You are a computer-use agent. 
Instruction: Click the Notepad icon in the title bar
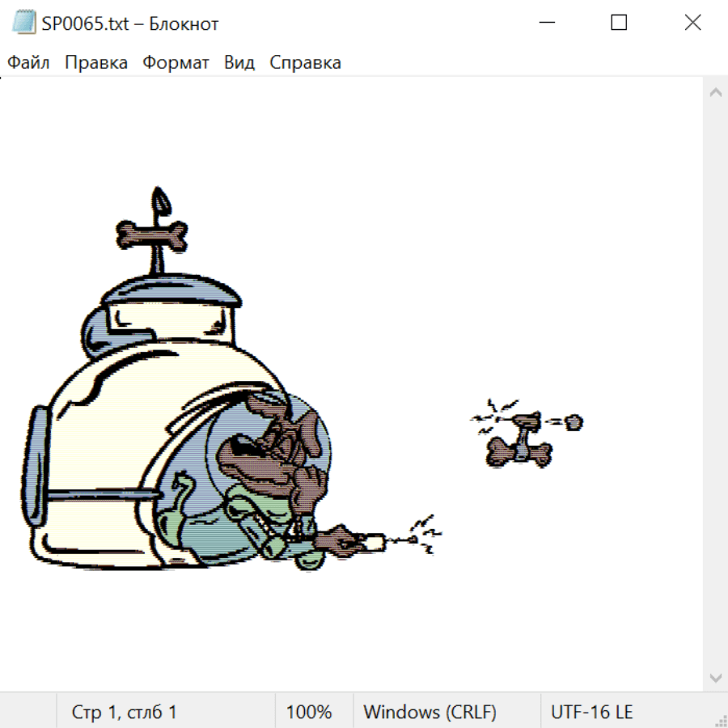coord(24,23)
